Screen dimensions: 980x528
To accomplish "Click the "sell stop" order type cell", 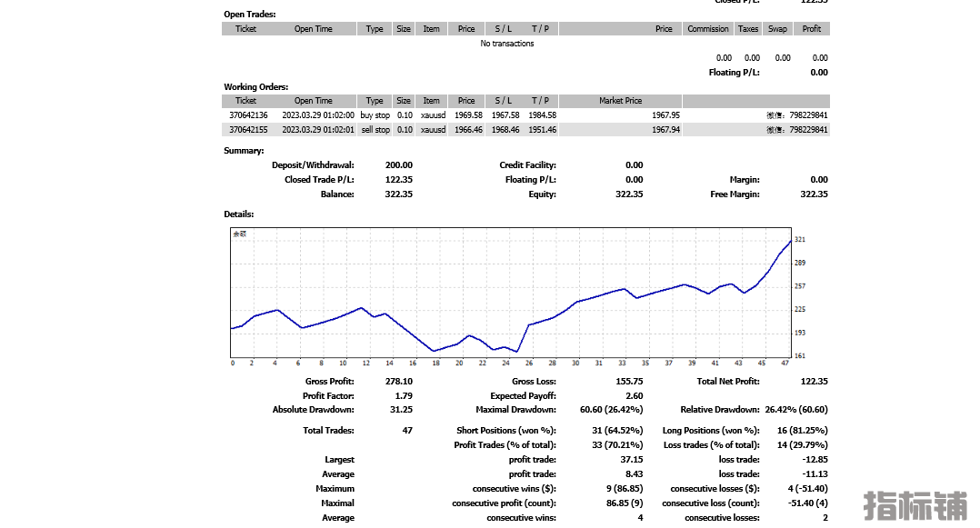I will tap(375, 129).
